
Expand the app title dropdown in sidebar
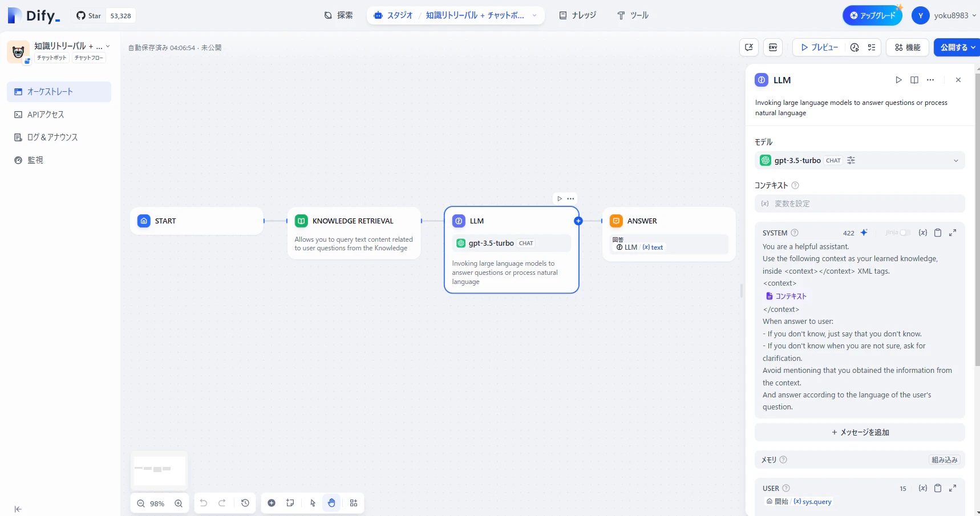tap(108, 46)
